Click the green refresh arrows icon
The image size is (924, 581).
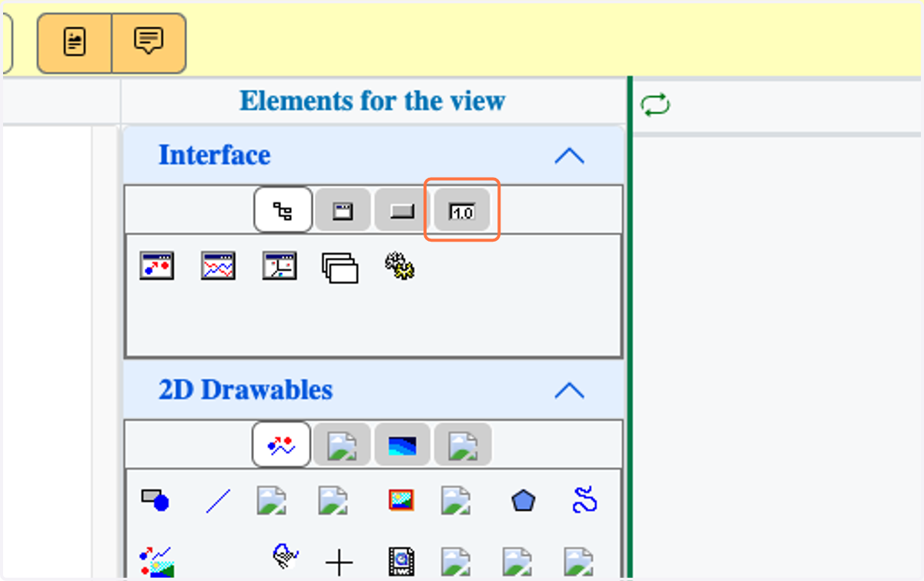pos(655,105)
